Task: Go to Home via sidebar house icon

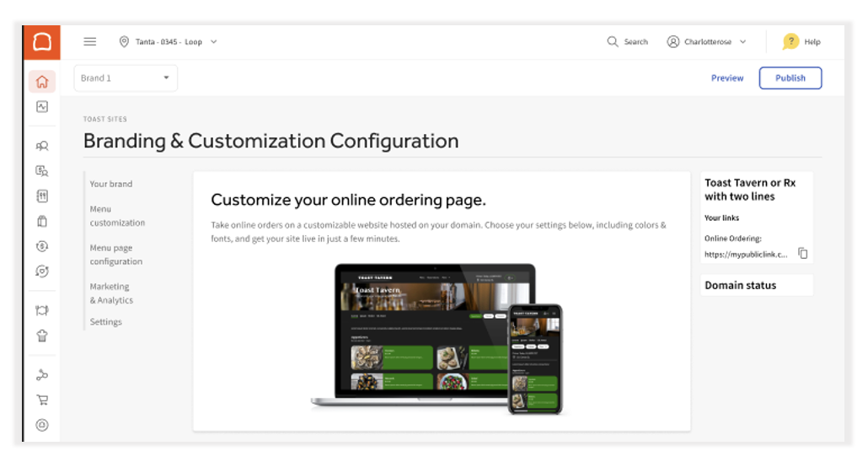Action: pyautogui.click(x=42, y=82)
